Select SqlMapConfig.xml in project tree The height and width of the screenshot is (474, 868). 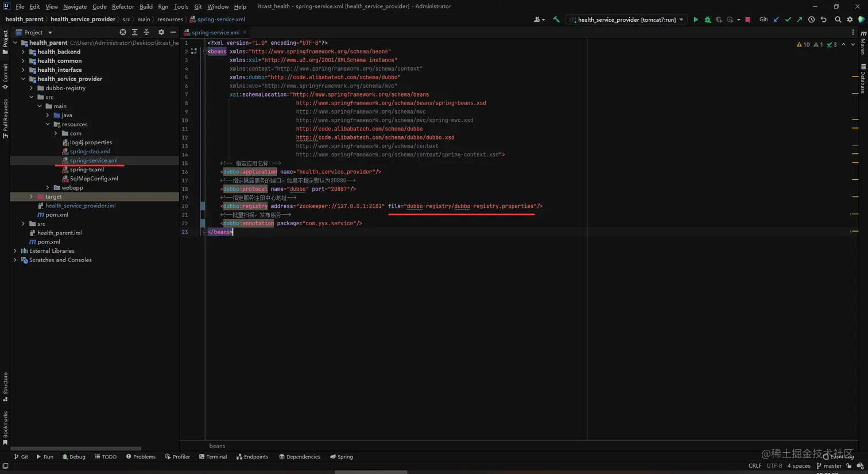(x=94, y=179)
